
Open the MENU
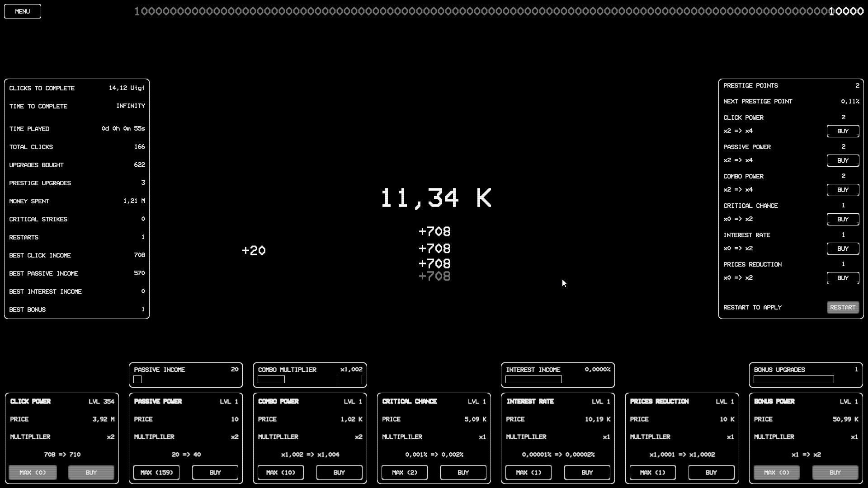22,11
